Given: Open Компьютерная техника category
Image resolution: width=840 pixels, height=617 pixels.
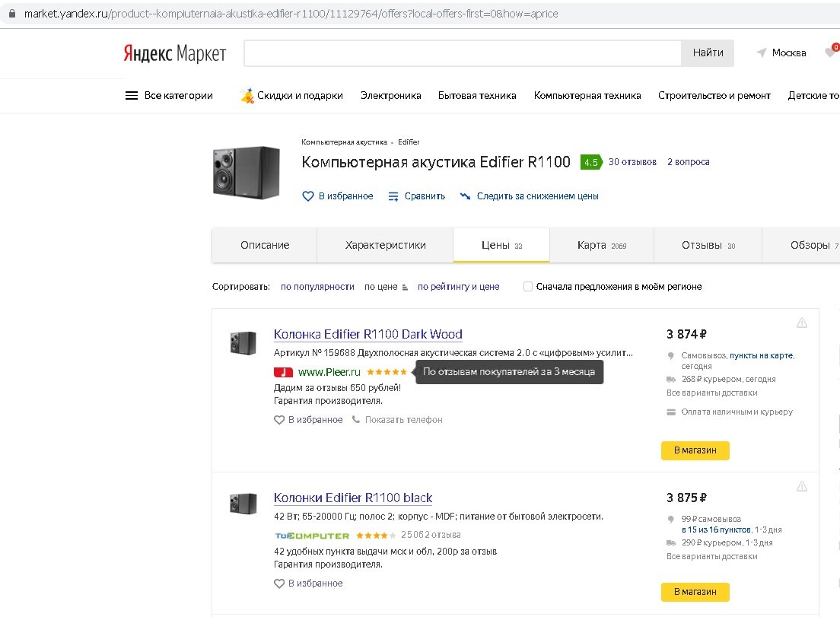Looking at the screenshot, I should [x=587, y=95].
